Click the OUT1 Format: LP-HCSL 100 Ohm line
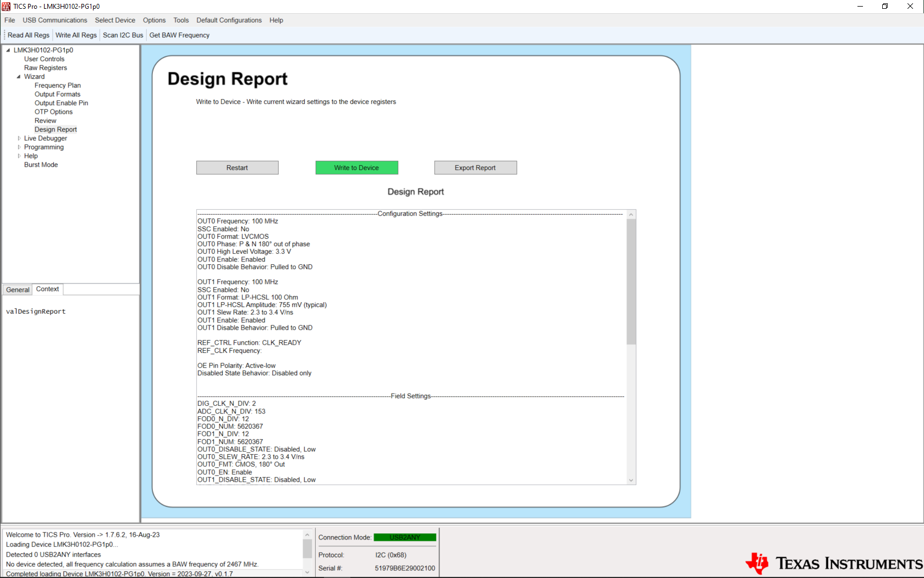 [x=248, y=297]
